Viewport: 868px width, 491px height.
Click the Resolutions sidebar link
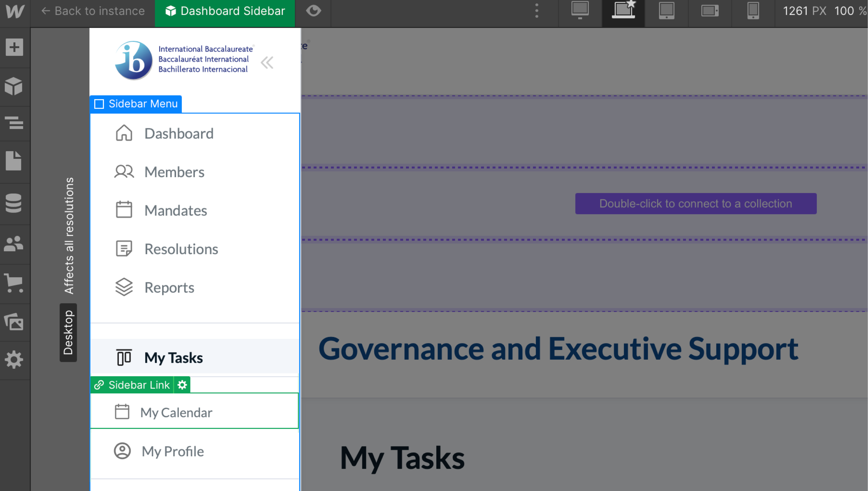181,249
